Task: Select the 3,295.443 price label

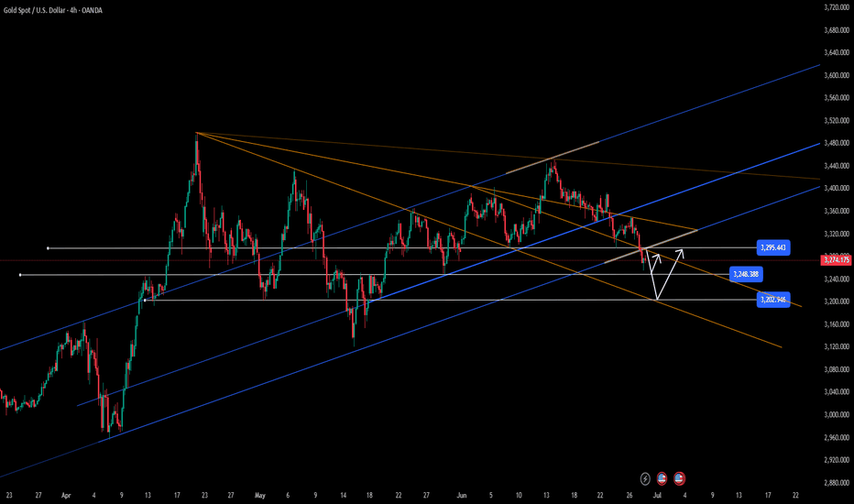Action: [x=773, y=248]
